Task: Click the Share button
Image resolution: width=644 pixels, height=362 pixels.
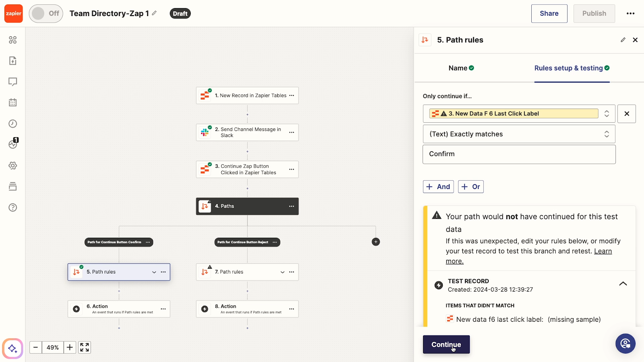Action: pos(549,13)
